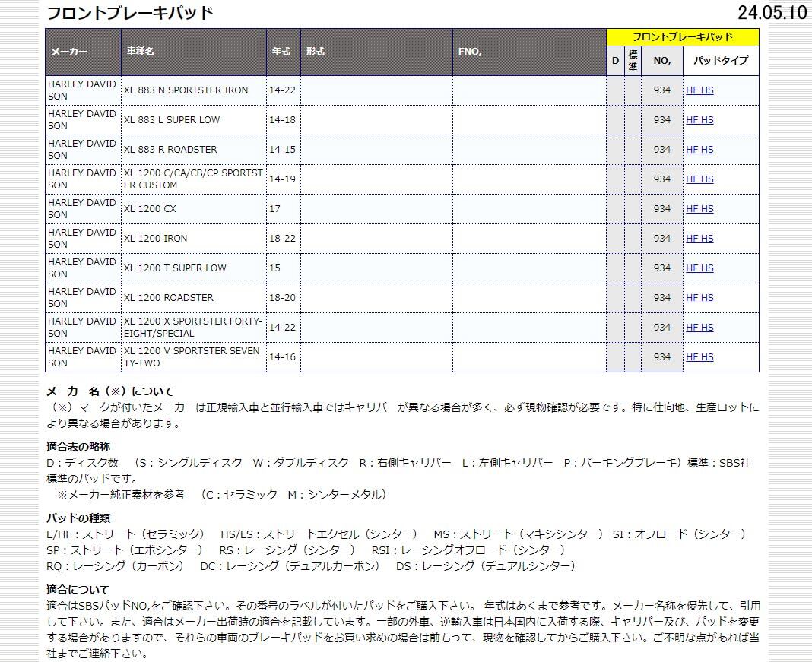This screenshot has height=662, width=812.
Task: Open HF HS link for XL 883 L SUPER LOW
Action: pyautogui.click(x=699, y=119)
